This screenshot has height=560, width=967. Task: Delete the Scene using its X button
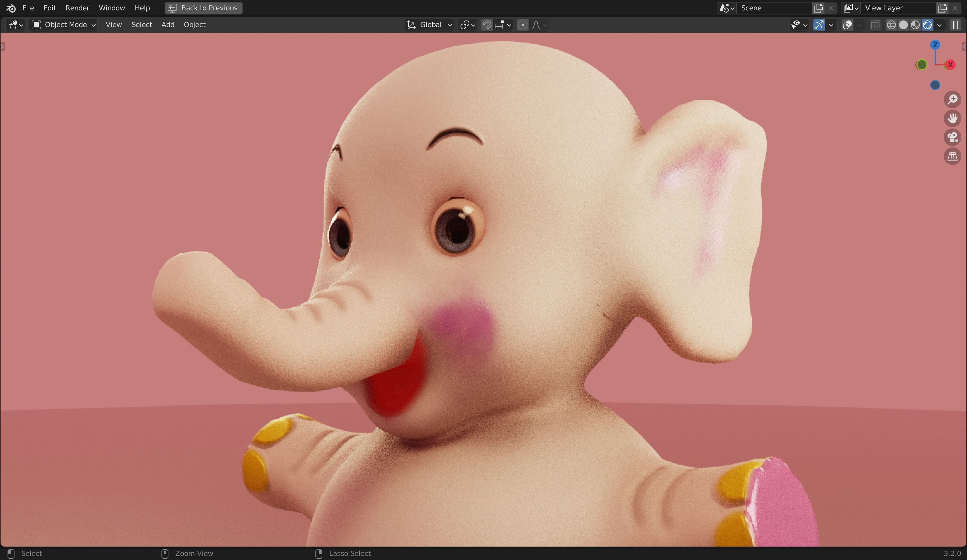click(x=831, y=8)
